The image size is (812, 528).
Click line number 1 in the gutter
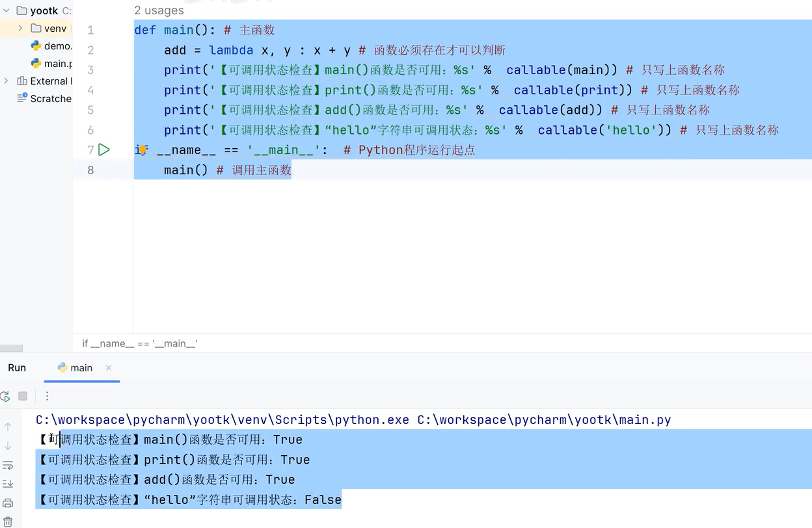coord(90,31)
